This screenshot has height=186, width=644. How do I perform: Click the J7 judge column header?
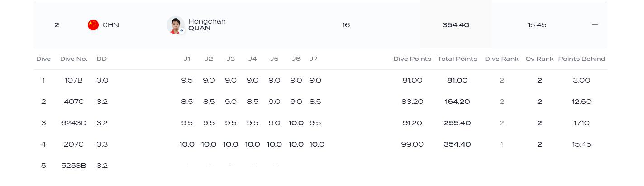(313, 59)
